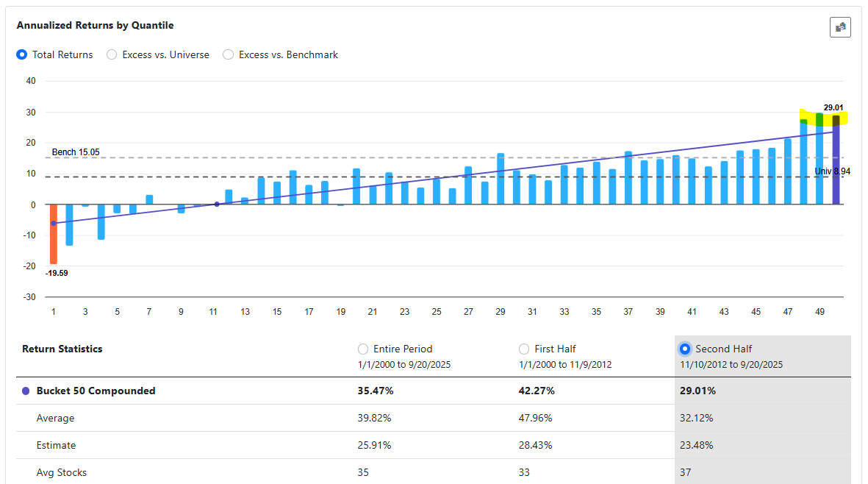Click the y-axis label 40
This screenshot has width=868, height=484.
30,81
